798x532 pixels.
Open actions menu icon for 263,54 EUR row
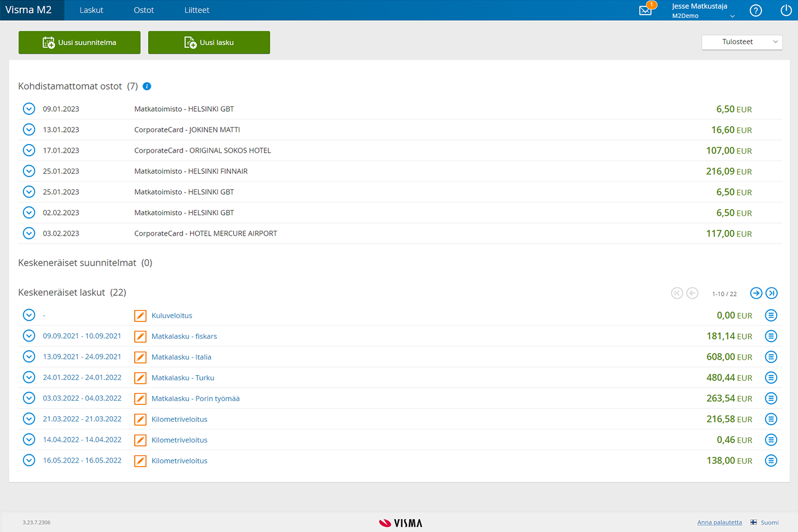771,398
